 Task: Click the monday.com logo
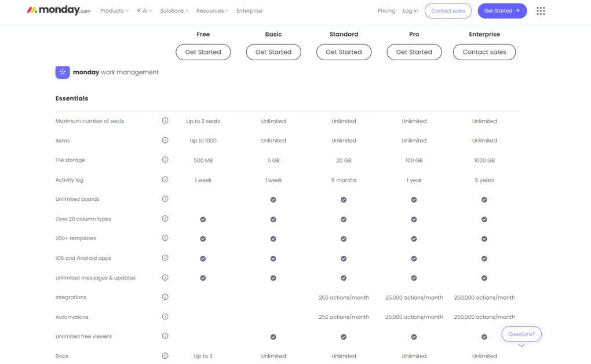tap(59, 11)
